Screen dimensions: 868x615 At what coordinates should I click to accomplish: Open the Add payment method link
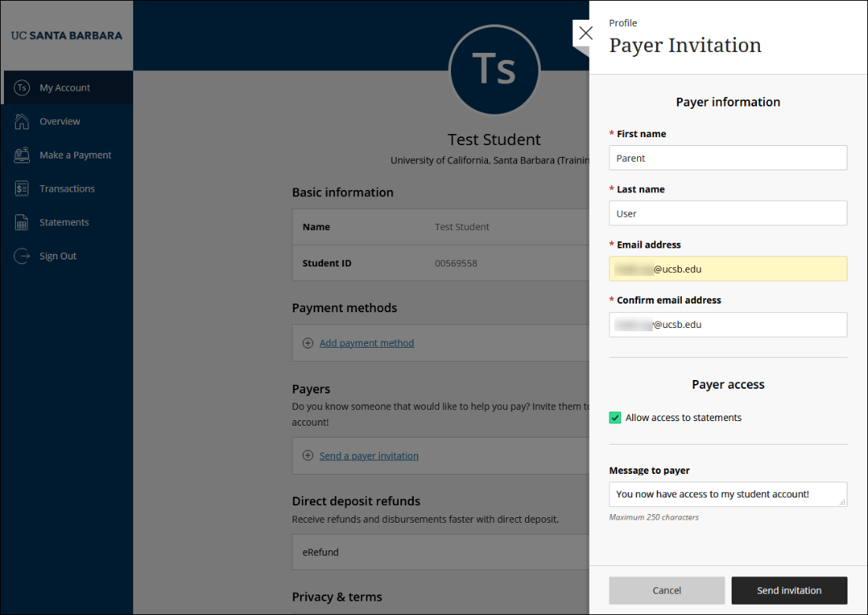click(366, 342)
